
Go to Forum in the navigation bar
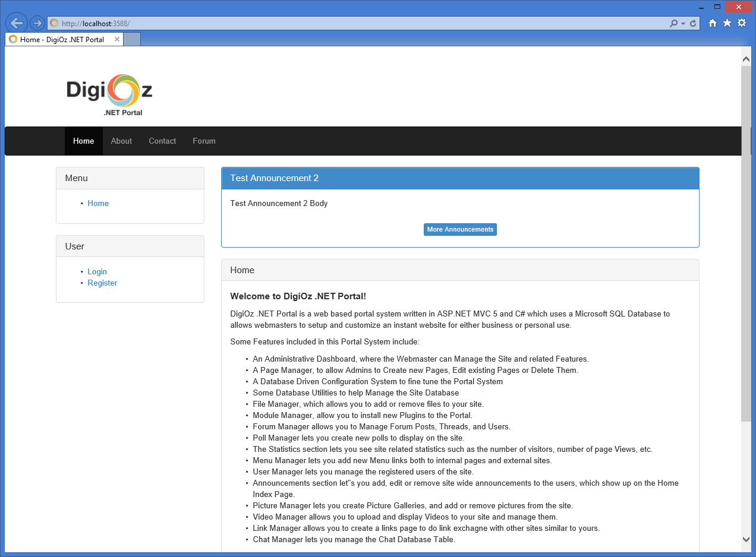(x=204, y=141)
